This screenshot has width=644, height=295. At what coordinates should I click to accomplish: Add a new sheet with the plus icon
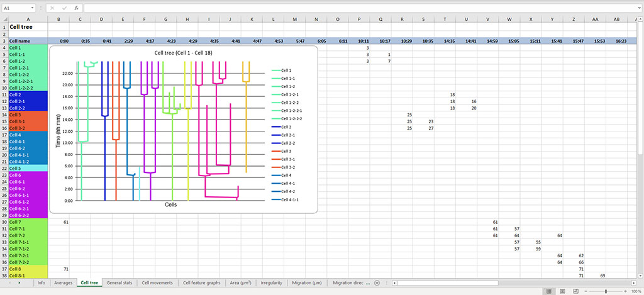[x=377, y=283]
